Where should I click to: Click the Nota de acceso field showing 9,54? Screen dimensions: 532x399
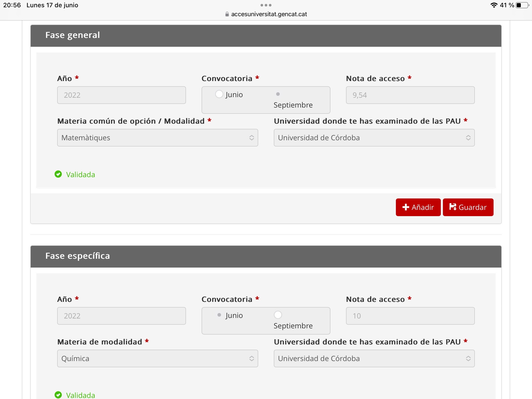(x=410, y=95)
